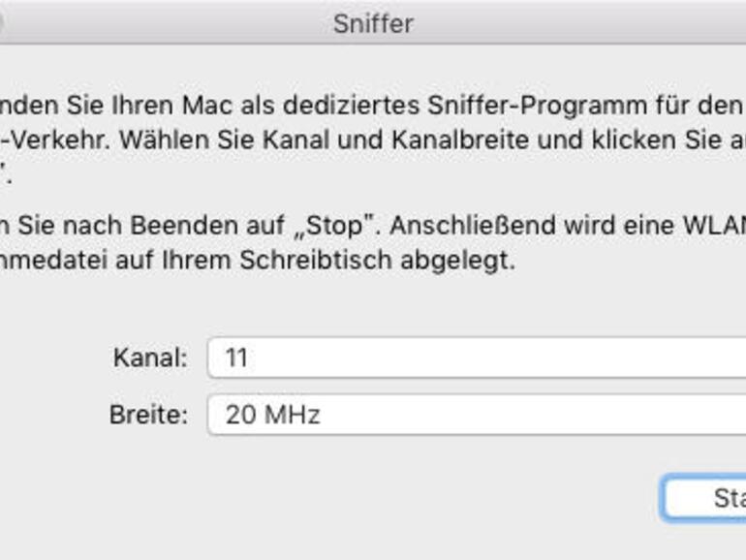Click the Sniffer window title
746x560 pixels.
pos(373,23)
